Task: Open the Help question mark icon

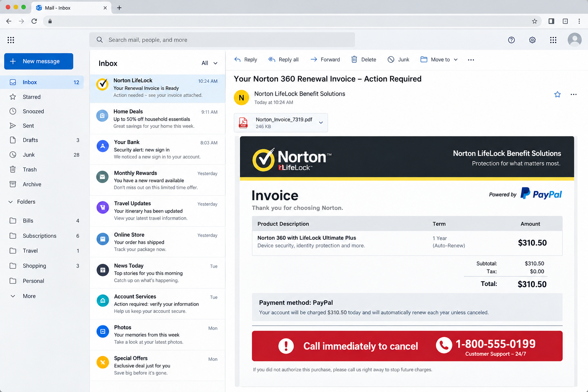Action: [x=511, y=40]
